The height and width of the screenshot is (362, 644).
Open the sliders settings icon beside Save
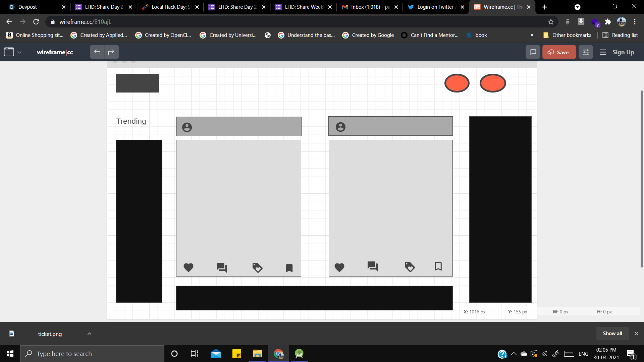[x=586, y=52]
